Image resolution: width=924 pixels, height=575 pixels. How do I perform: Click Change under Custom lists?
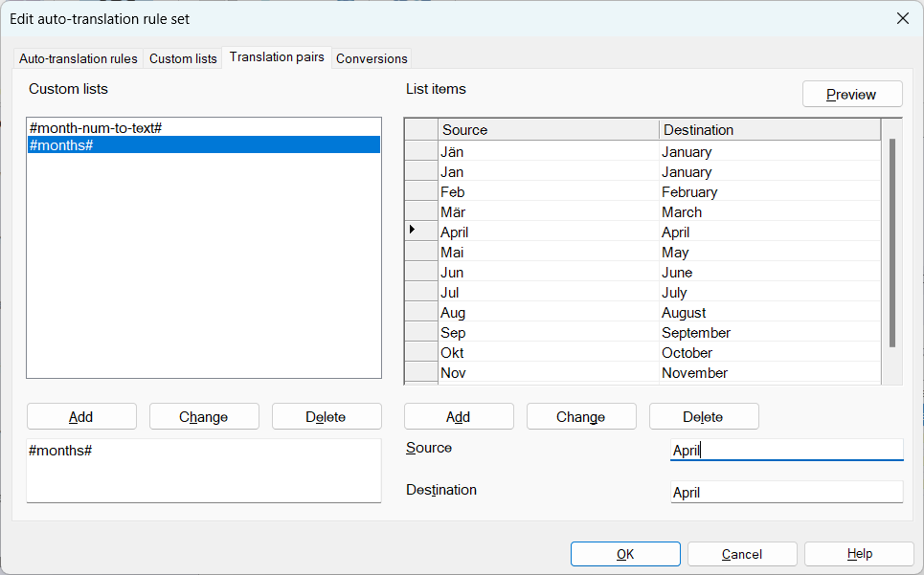coord(204,416)
